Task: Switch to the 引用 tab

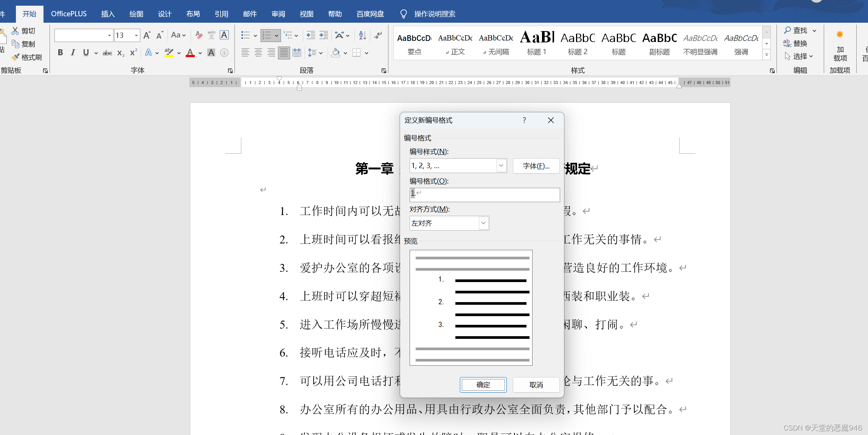Action: tap(221, 14)
